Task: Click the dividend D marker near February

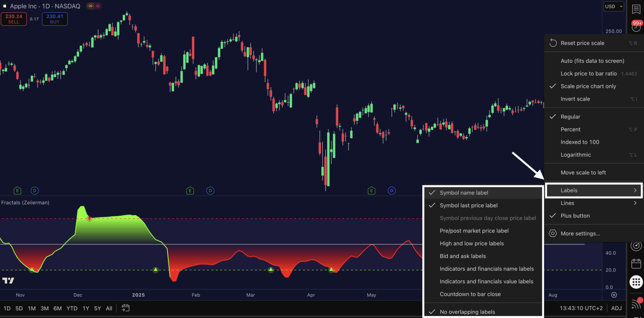Action: pyautogui.click(x=210, y=191)
